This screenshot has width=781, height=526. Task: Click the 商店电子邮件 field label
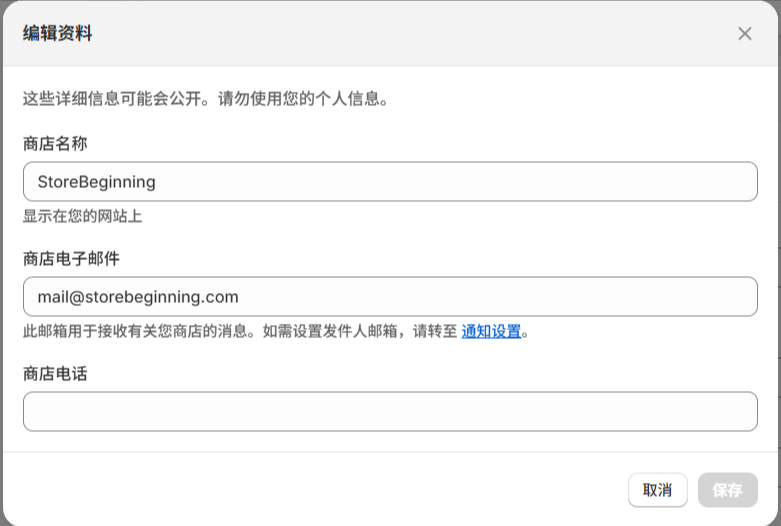coord(71,259)
